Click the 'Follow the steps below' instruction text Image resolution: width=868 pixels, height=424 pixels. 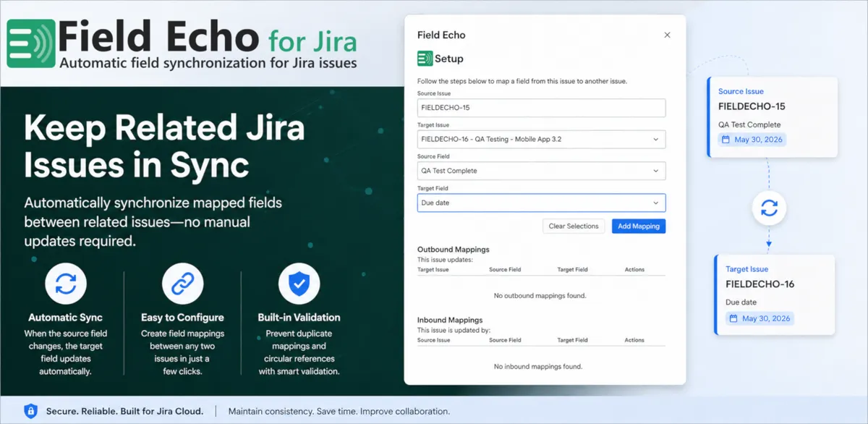[522, 81]
